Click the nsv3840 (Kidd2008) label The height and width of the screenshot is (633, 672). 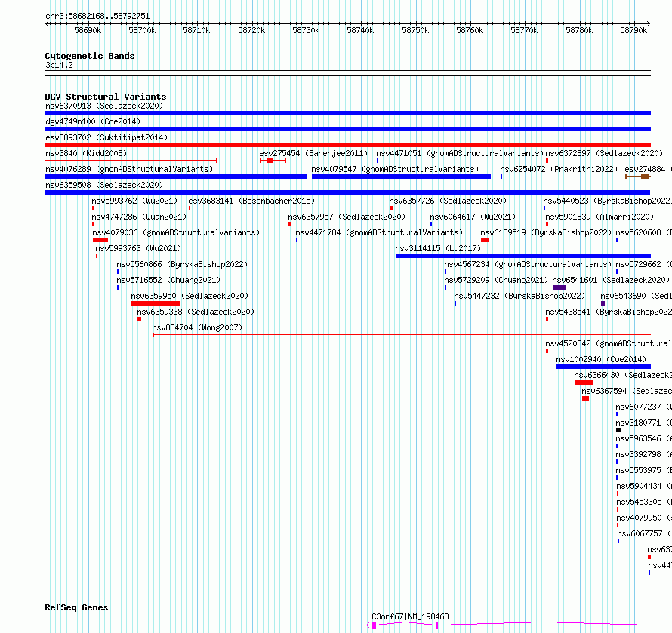click(86, 153)
